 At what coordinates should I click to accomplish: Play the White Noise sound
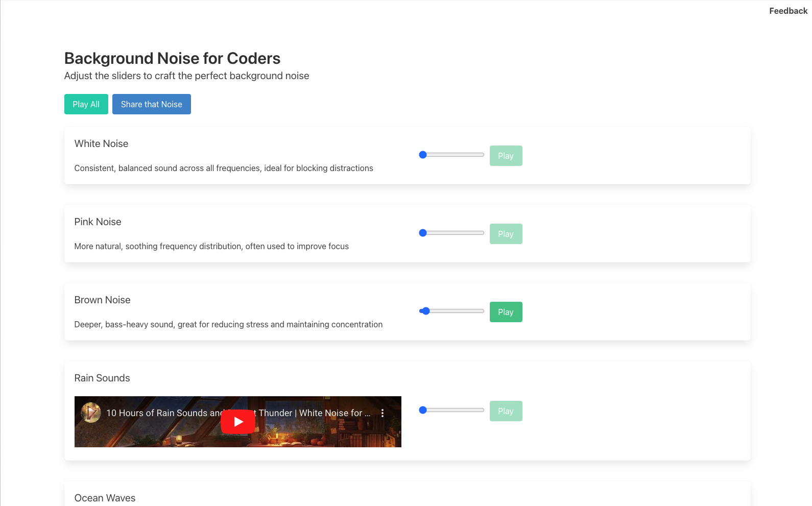point(506,156)
